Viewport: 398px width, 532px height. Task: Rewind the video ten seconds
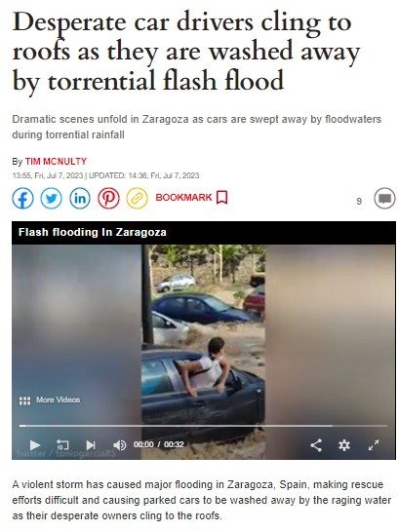tap(62, 445)
